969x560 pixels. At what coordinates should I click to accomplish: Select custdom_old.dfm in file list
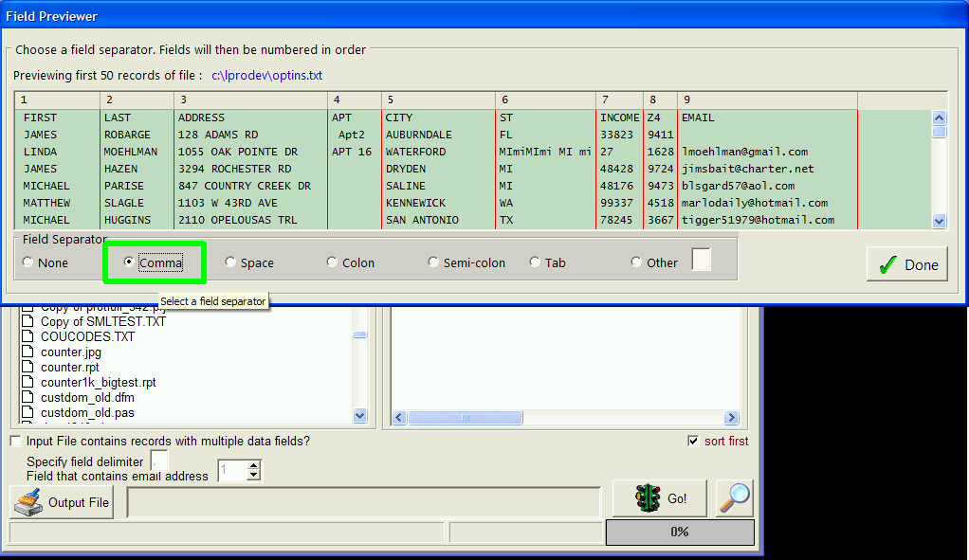coord(88,397)
